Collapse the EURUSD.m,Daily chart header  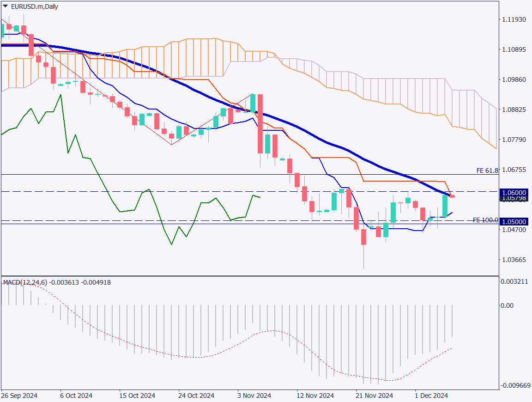pos(5,6)
